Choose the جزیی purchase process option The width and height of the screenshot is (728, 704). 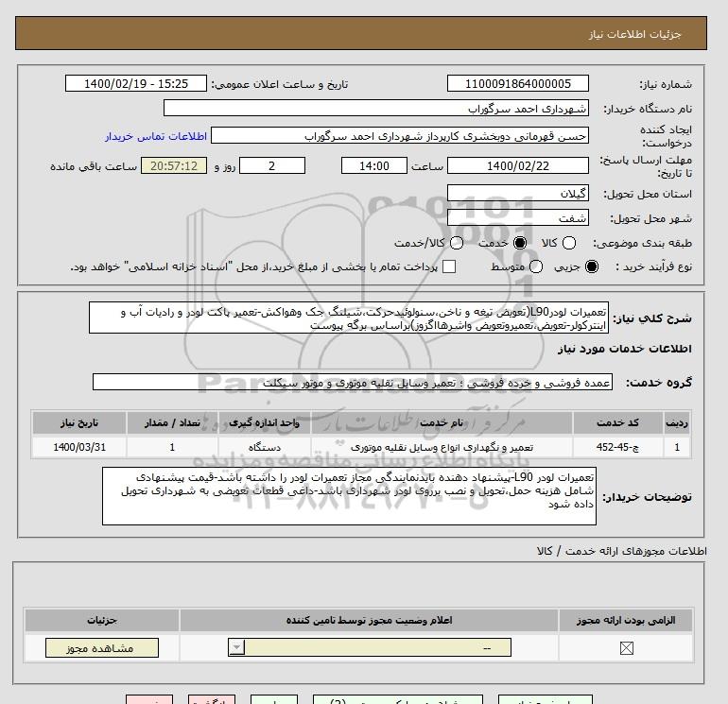(592, 266)
